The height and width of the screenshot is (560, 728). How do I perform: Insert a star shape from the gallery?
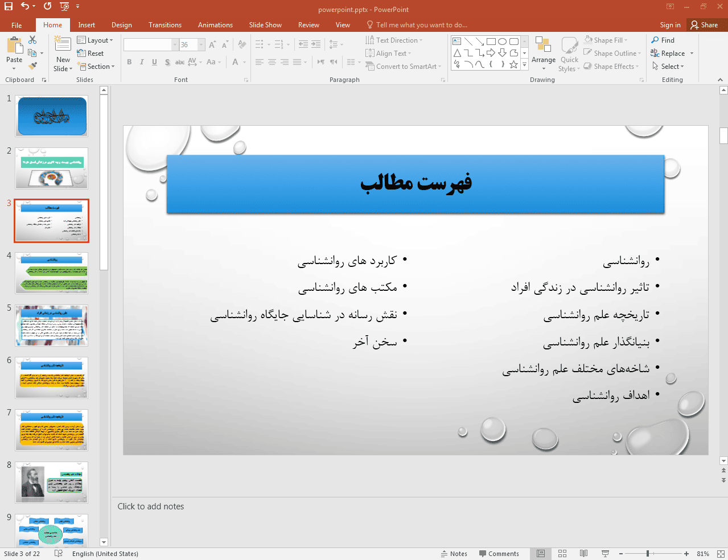click(x=513, y=64)
